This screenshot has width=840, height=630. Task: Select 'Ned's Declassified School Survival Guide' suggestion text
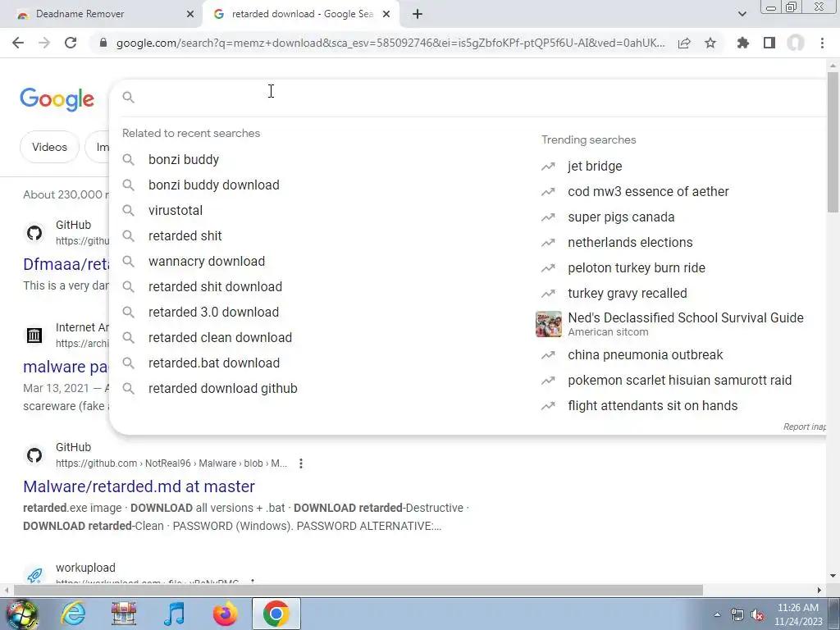click(686, 317)
